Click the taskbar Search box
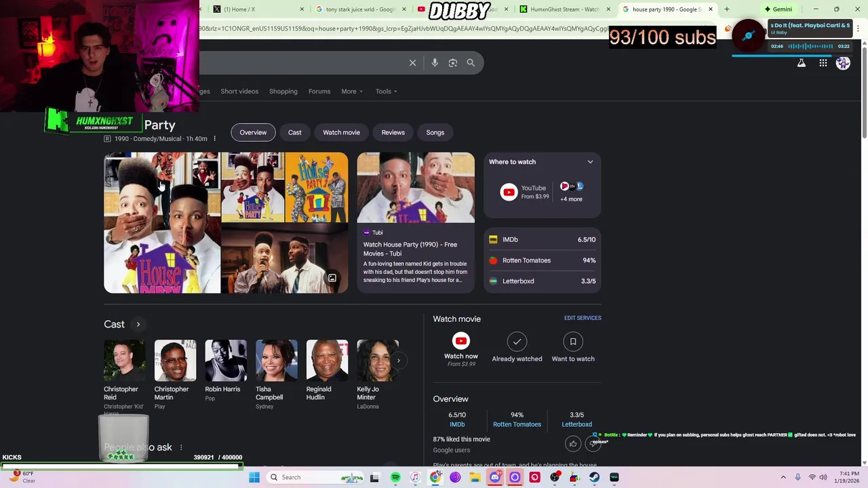The image size is (868, 488). coord(315,477)
